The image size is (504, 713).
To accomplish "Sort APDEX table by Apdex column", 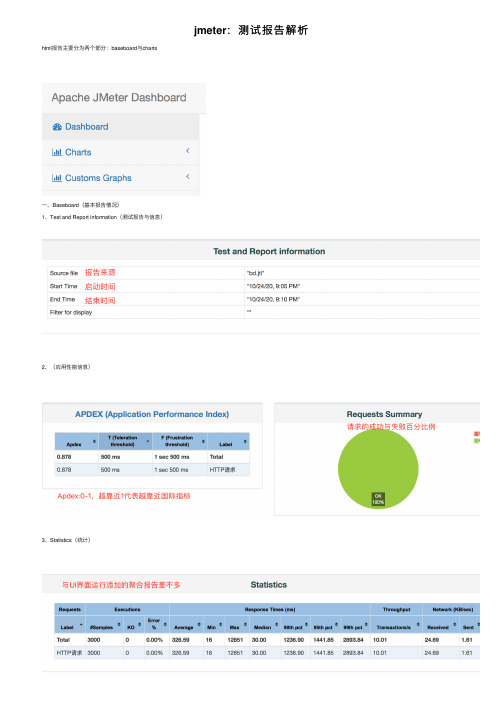I will 76,442.
